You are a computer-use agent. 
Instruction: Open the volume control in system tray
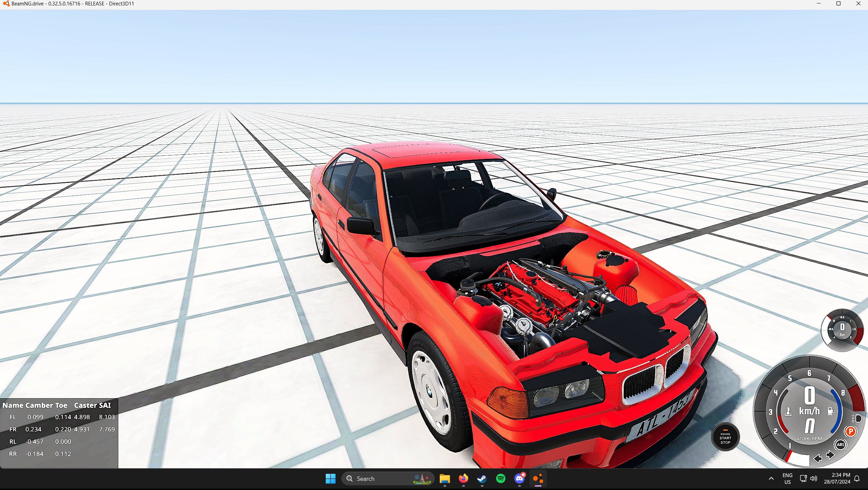814,479
